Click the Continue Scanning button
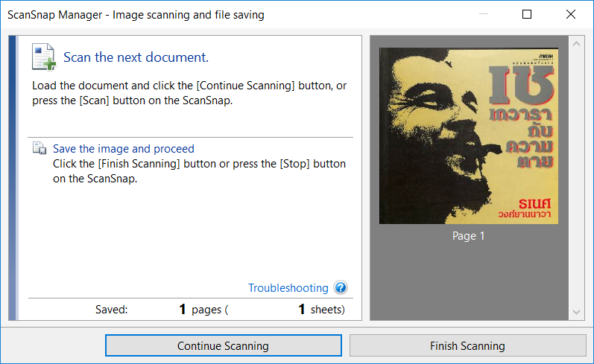Viewport: 594px width, 364px height. [x=223, y=345]
